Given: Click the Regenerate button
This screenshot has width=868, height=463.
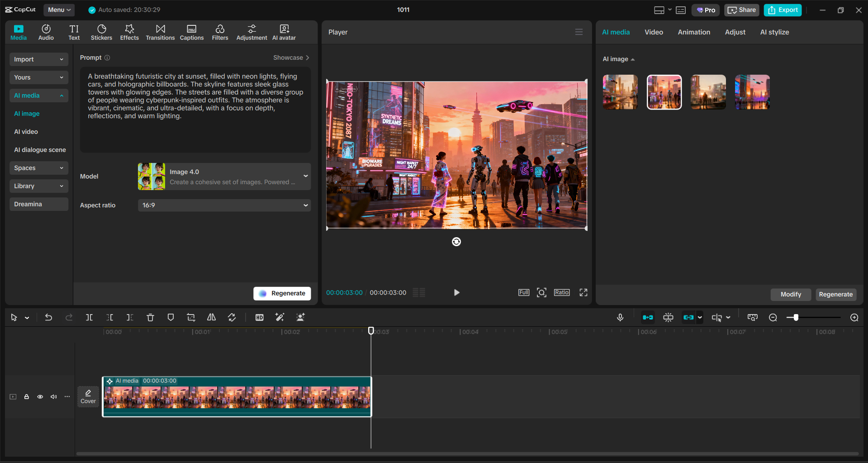Looking at the screenshot, I should click(x=282, y=293).
